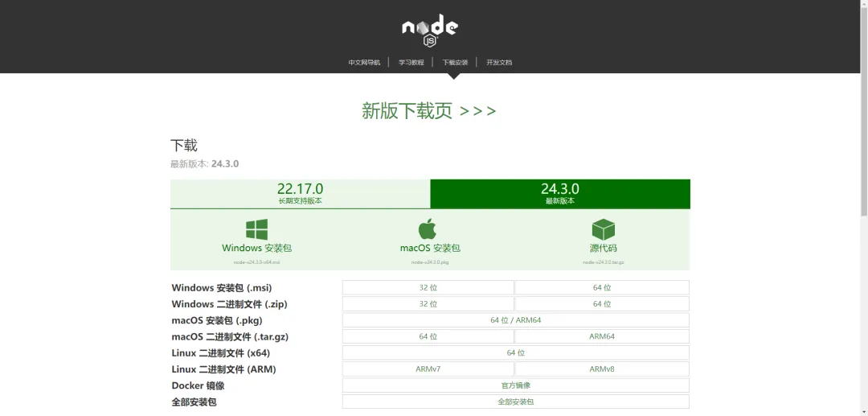Download Linux ARMv8 binary

[602, 369]
